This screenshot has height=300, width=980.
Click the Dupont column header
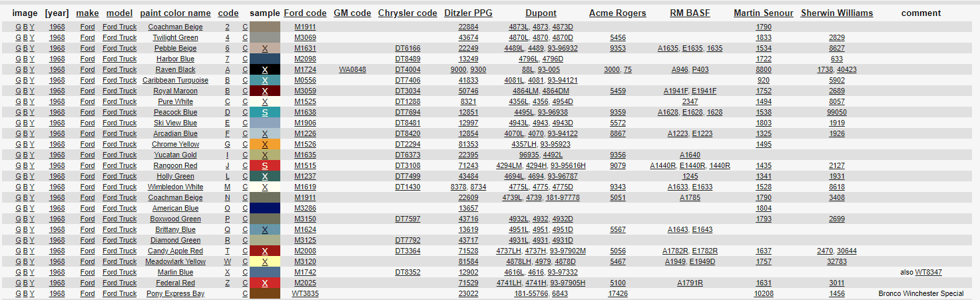[541, 13]
